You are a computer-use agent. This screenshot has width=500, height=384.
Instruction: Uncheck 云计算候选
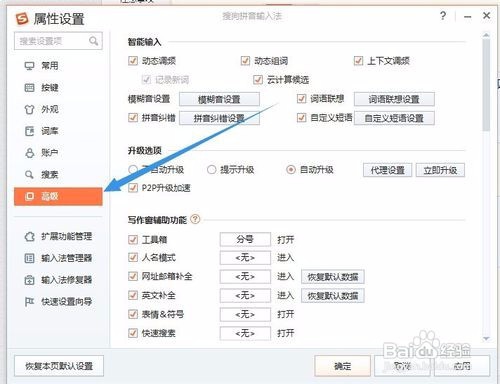(x=257, y=80)
